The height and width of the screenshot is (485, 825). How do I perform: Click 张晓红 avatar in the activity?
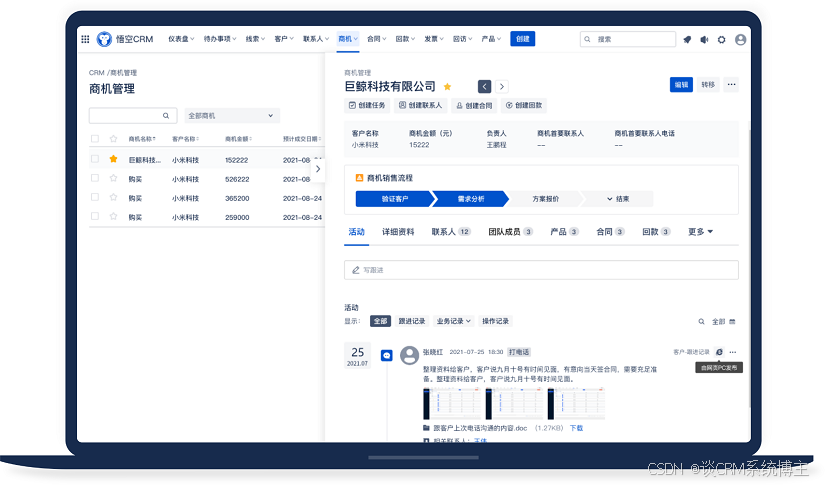pyautogui.click(x=409, y=355)
